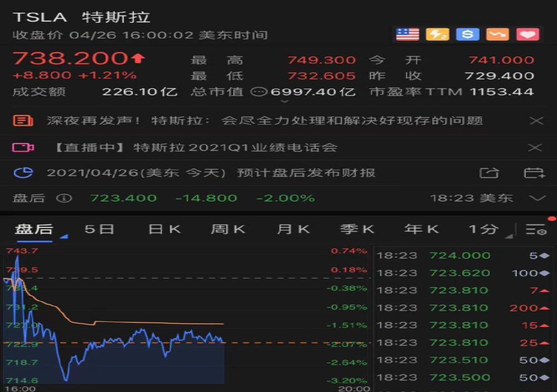
Task: Switch to the 月K chart tab
Action: [294, 229]
